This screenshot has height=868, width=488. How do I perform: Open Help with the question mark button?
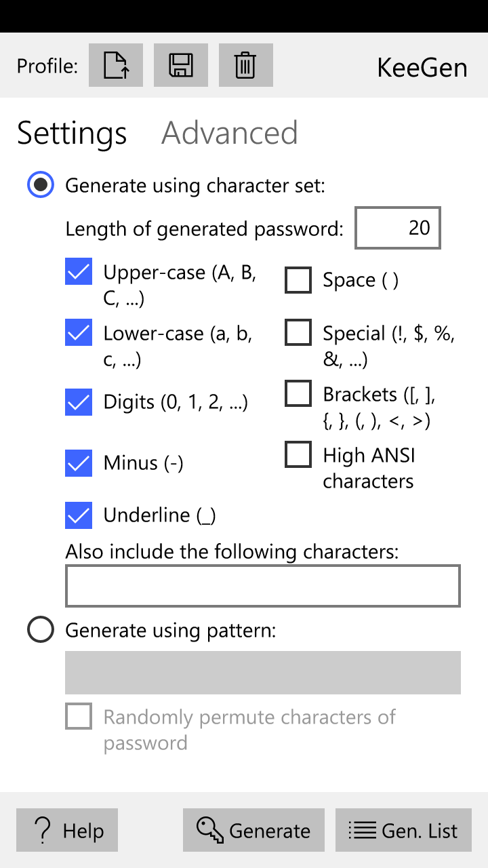point(67,830)
